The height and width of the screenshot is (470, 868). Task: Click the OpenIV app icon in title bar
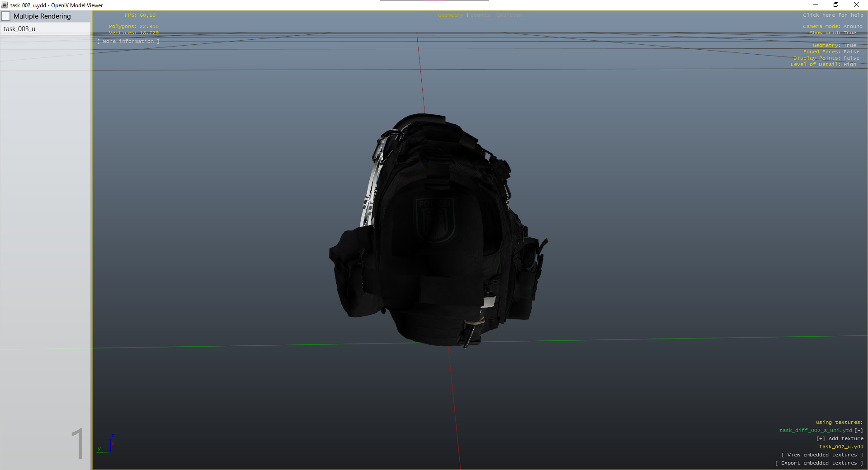5,5
